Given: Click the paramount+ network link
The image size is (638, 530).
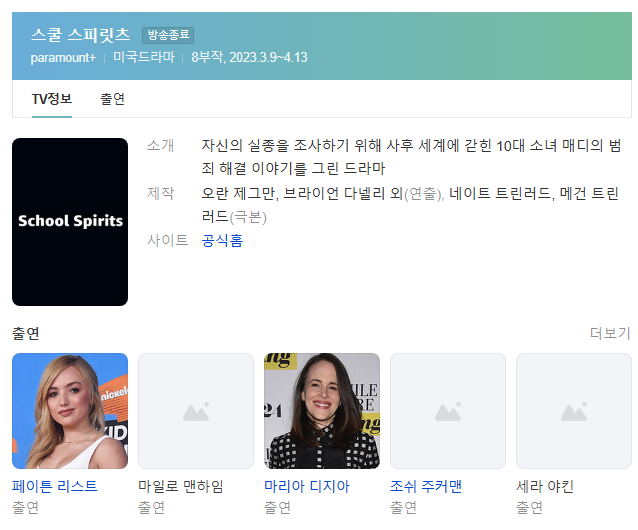Looking at the screenshot, I should click(x=63, y=57).
